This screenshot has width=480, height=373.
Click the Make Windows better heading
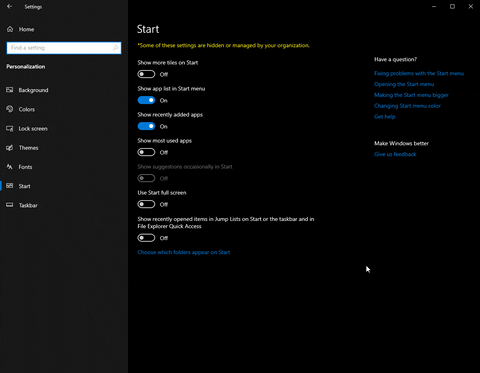(x=401, y=143)
